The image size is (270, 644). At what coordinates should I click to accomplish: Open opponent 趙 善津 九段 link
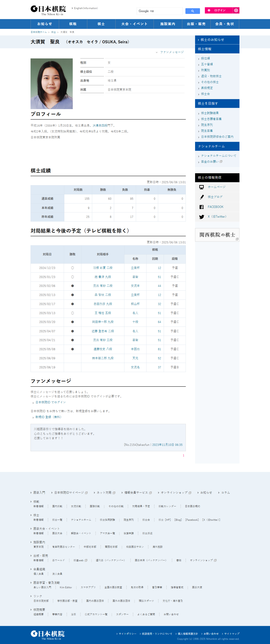[103, 277]
